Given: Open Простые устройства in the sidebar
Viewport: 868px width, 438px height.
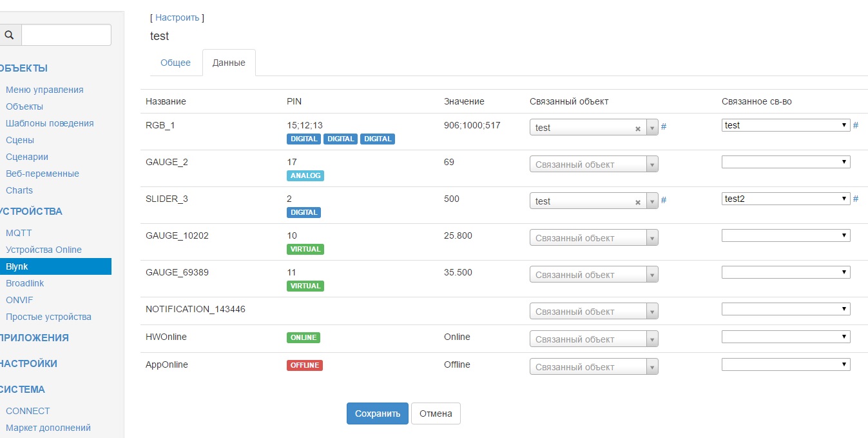Looking at the screenshot, I should click(x=48, y=317).
